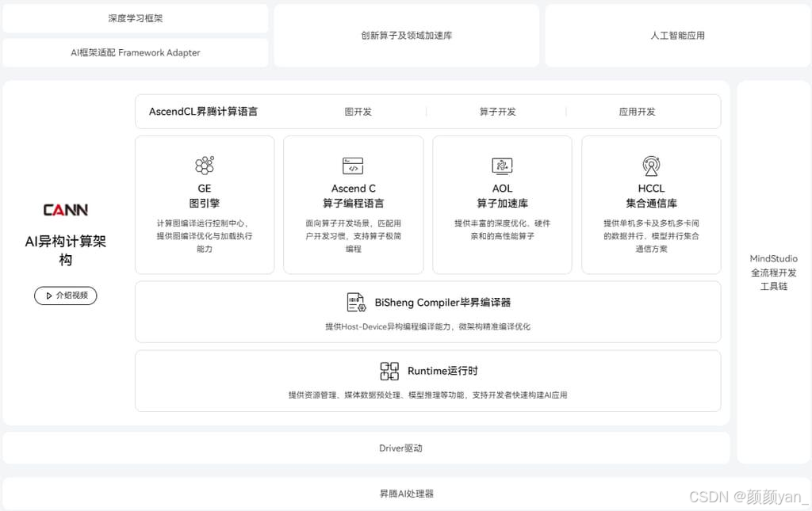Viewport: 812px width, 511px height.
Task: Click the Ascend C description 面向算子开发场景
Action: click(353, 236)
